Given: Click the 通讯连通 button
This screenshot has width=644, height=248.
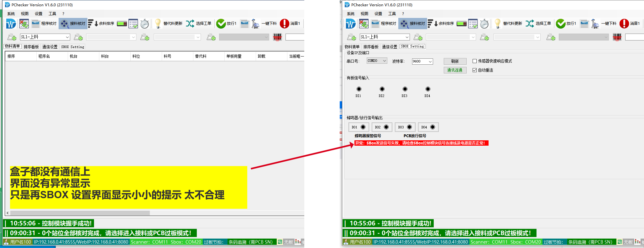Looking at the screenshot, I should tap(455, 70).
